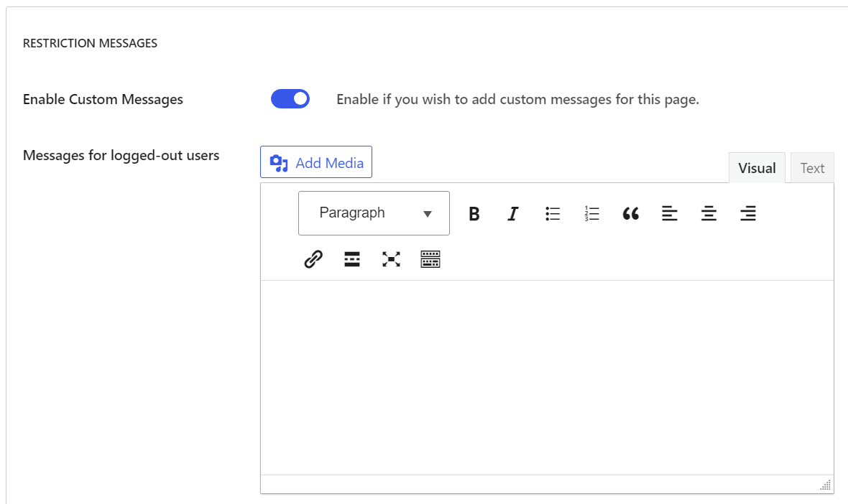The image size is (848, 504).
Task: Insert or edit a link
Action: tap(313, 259)
